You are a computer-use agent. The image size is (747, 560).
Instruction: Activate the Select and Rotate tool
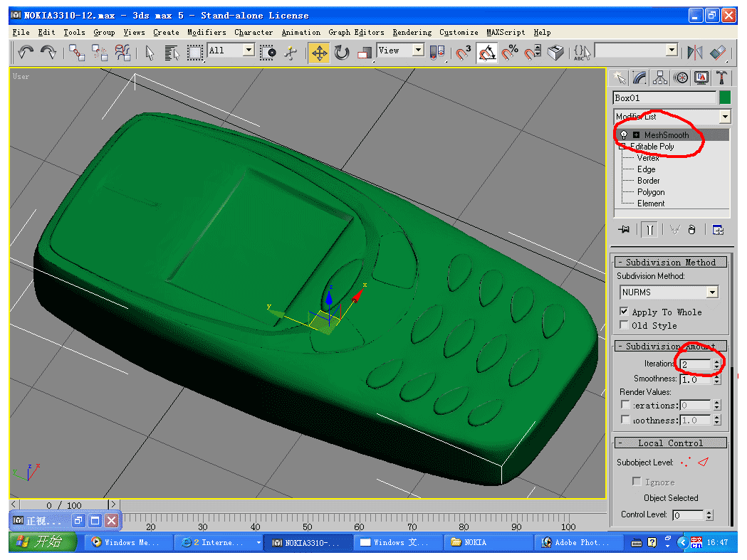click(x=342, y=53)
